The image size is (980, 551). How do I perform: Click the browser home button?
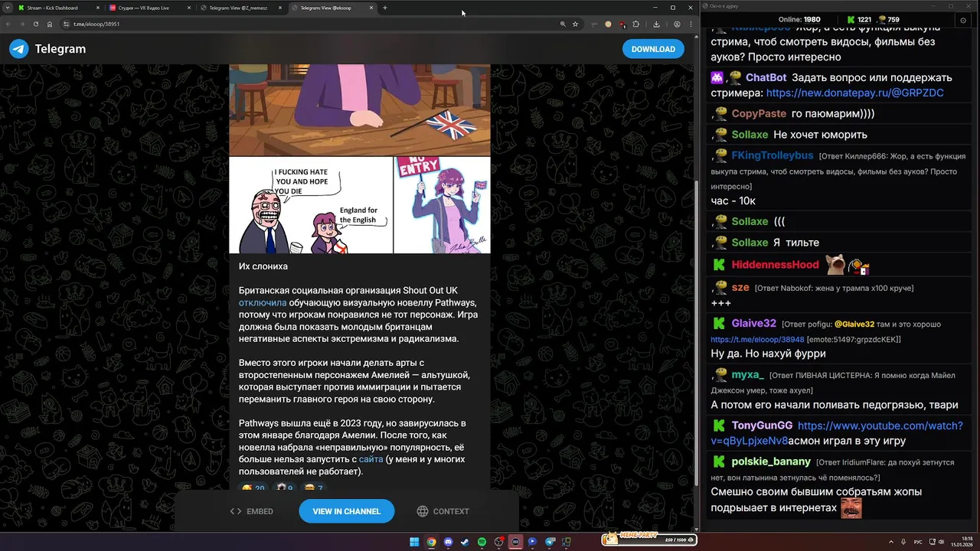tap(50, 24)
